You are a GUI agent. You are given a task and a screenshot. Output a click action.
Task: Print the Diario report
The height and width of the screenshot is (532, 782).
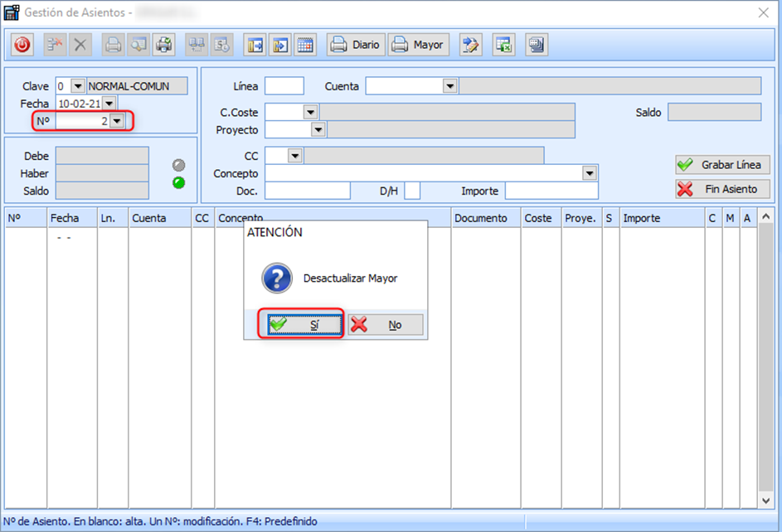356,45
